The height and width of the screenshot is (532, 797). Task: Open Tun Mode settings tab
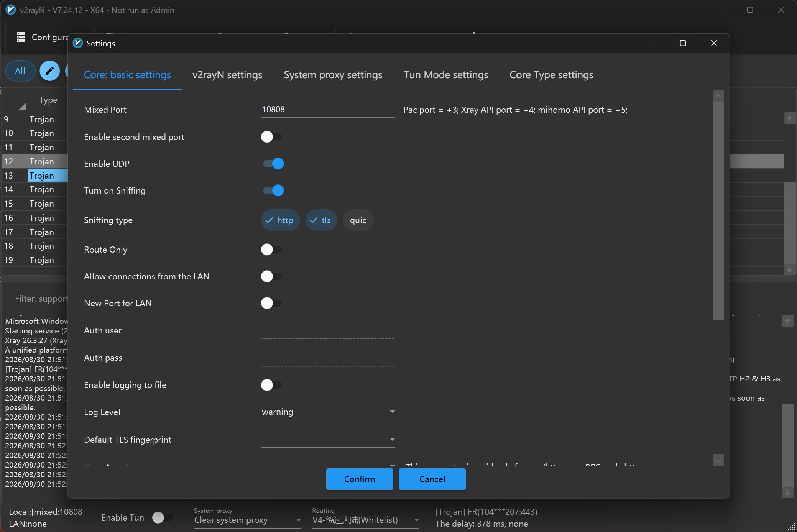446,75
